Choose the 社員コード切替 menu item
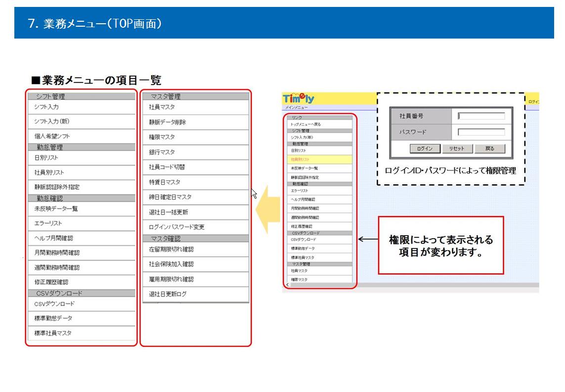The height and width of the screenshot is (392, 565). pos(196,167)
